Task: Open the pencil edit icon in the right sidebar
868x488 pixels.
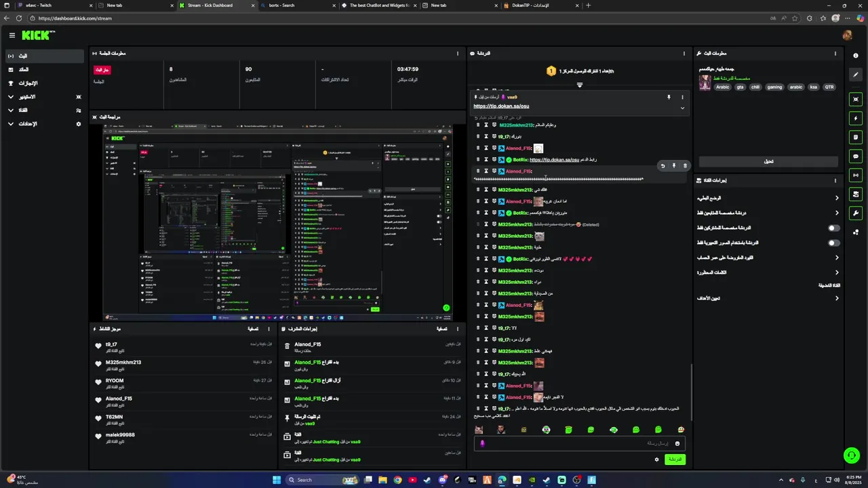Action: 856,75
